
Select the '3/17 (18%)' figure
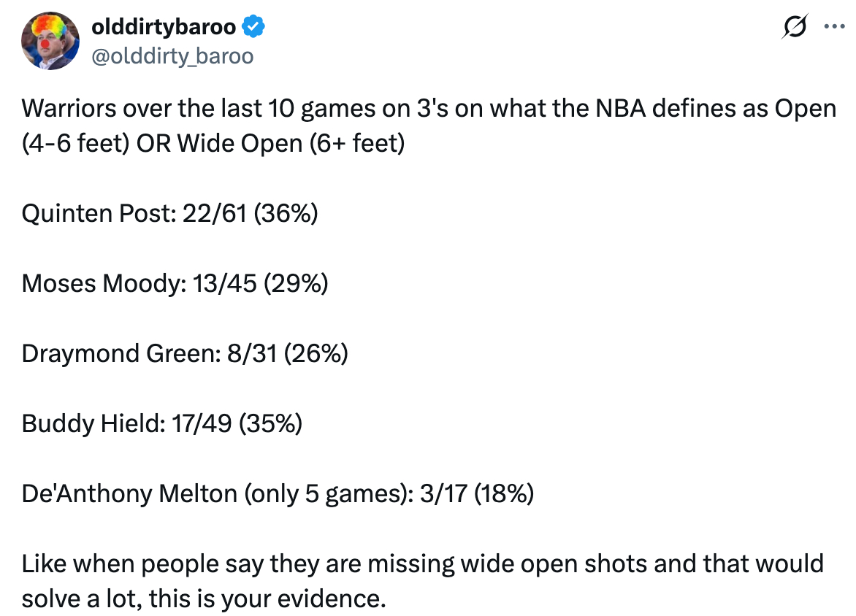pyautogui.click(x=477, y=494)
